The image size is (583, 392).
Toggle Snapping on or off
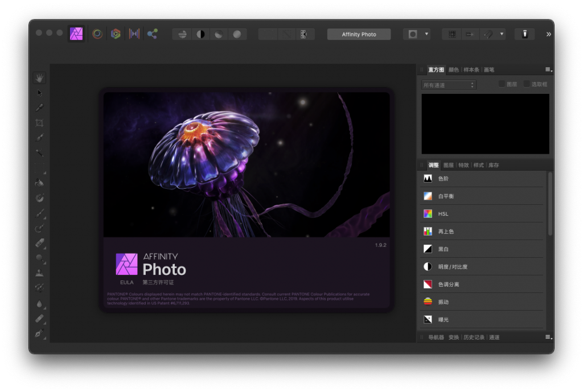(488, 34)
